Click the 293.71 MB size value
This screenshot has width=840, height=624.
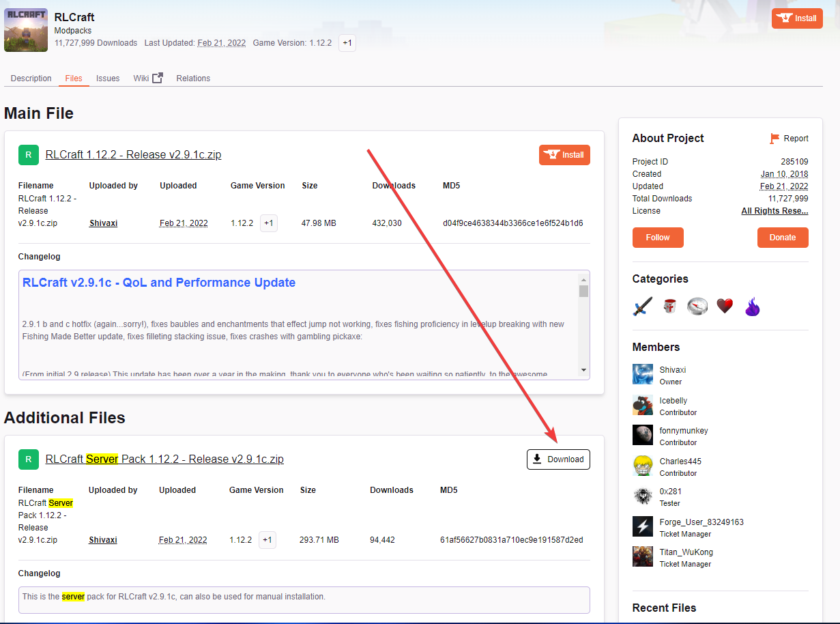(x=319, y=540)
